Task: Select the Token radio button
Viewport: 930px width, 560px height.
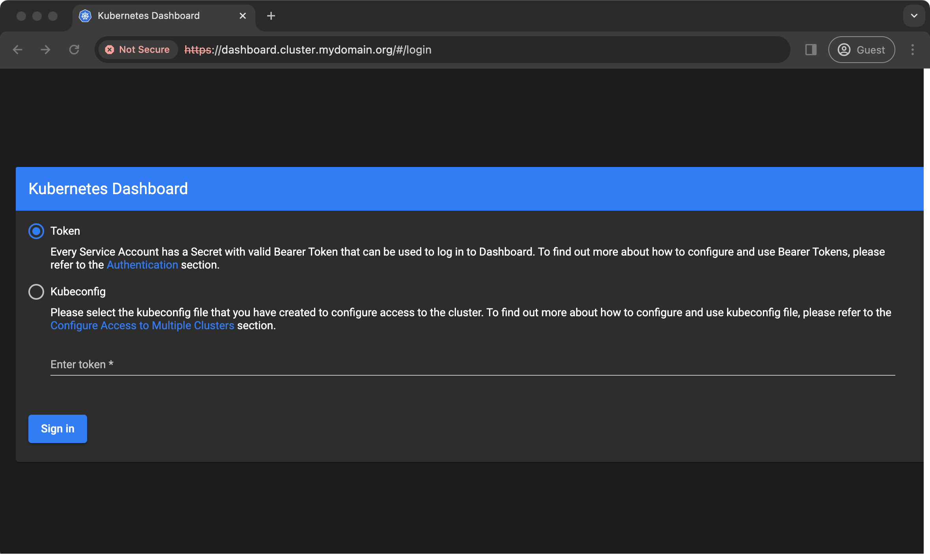Action: tap(36, 231)
